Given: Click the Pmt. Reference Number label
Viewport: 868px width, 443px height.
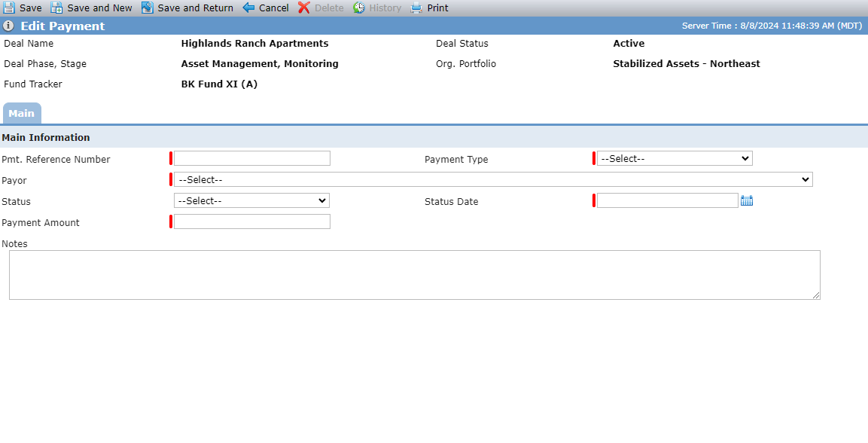Looking at the screenshot, I should (56, 160).
